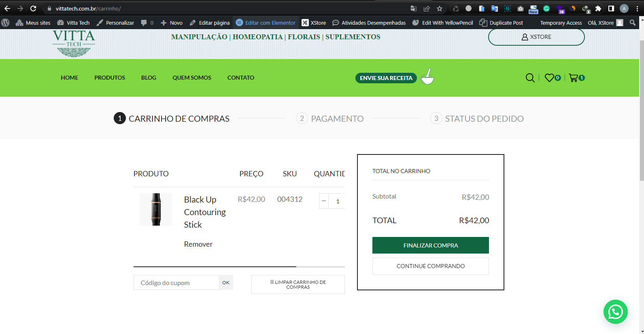Click Personalizar in admin bar
Image resolution: width=644 pixels, height=334 pixels.
pyautogui.click(x=115, y=23)
